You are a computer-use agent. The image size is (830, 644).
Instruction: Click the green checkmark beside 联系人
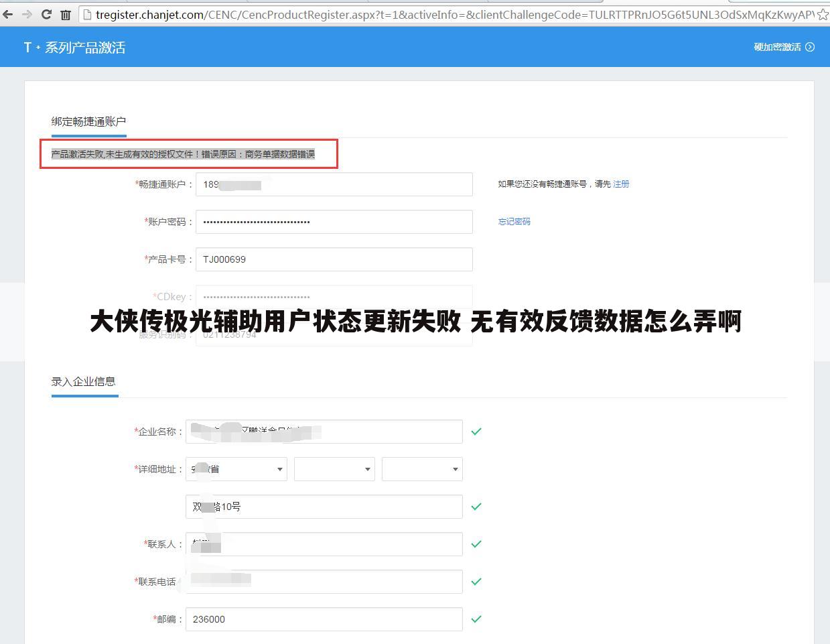(x=476, y=544)
